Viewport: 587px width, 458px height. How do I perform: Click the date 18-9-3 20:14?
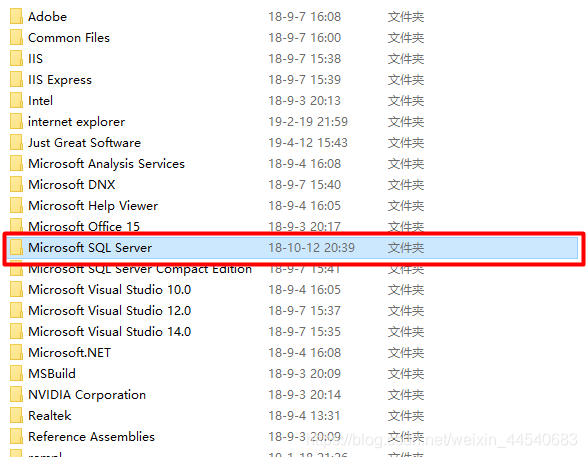304,394
